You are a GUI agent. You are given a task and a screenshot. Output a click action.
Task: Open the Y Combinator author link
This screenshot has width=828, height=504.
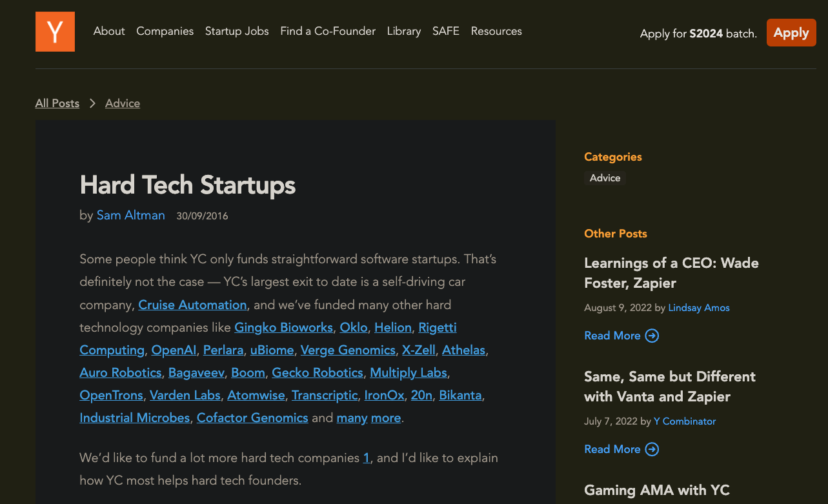click(x=685, y=421)
